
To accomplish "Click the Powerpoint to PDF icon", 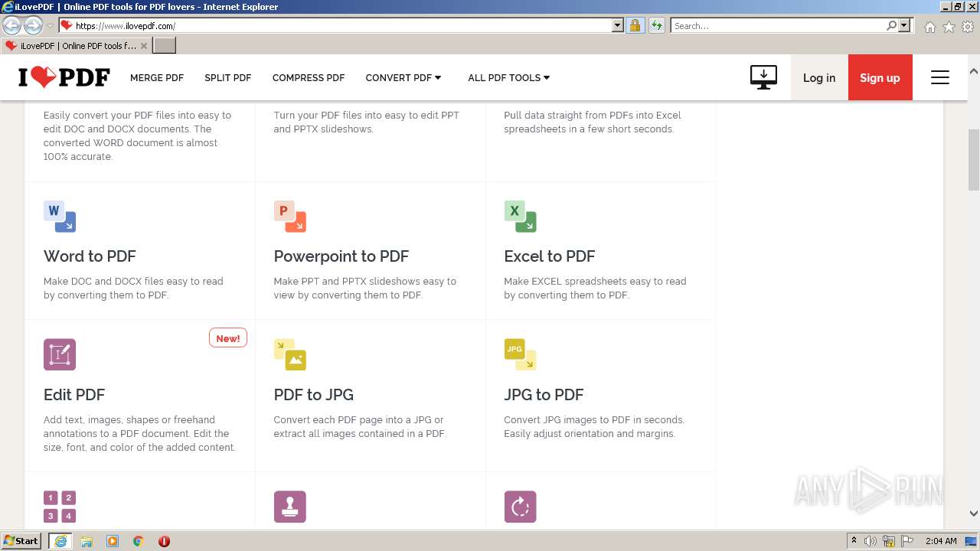I will (x=290, y=217).
